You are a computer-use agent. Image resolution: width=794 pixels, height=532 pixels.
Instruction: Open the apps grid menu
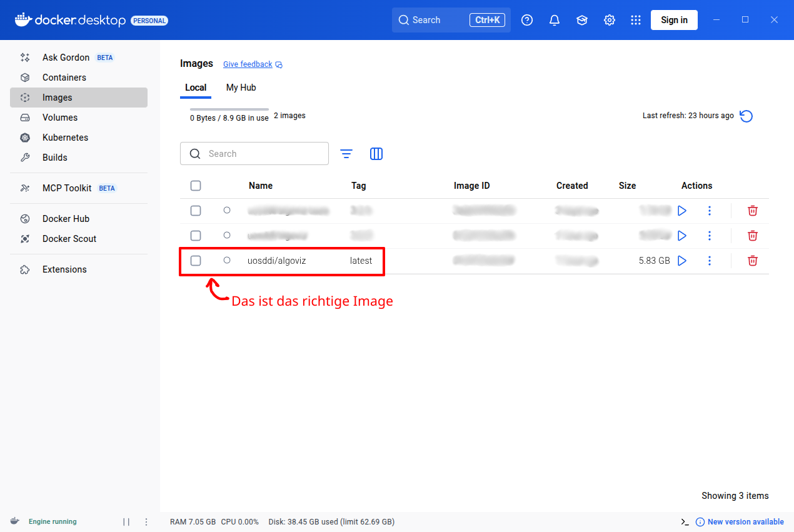pyautogui.click(x=636, y=20)
